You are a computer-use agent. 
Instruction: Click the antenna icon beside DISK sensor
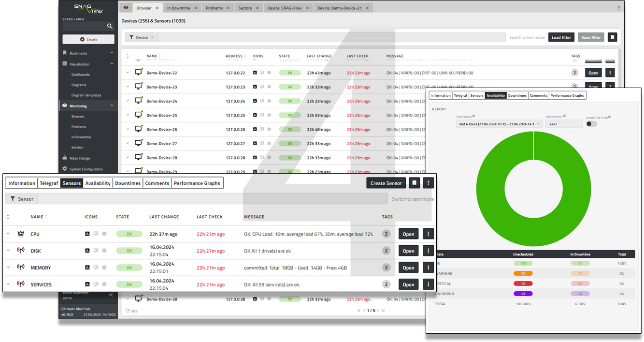[x=21, y=251]
